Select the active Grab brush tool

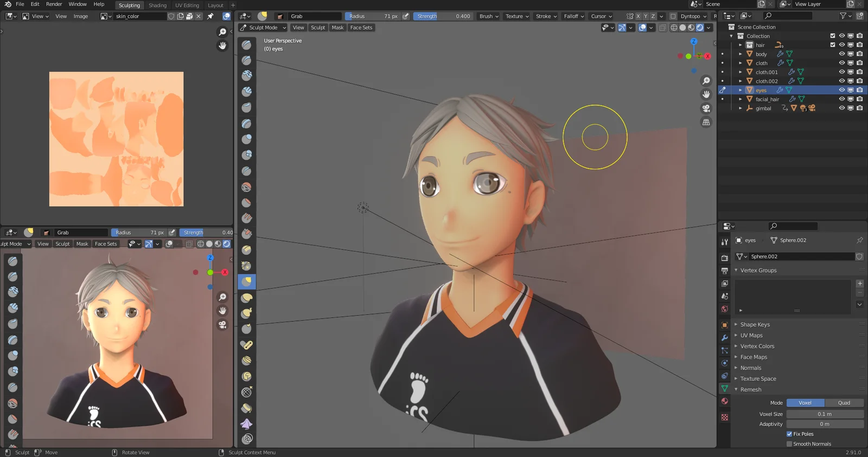point(247,281)
